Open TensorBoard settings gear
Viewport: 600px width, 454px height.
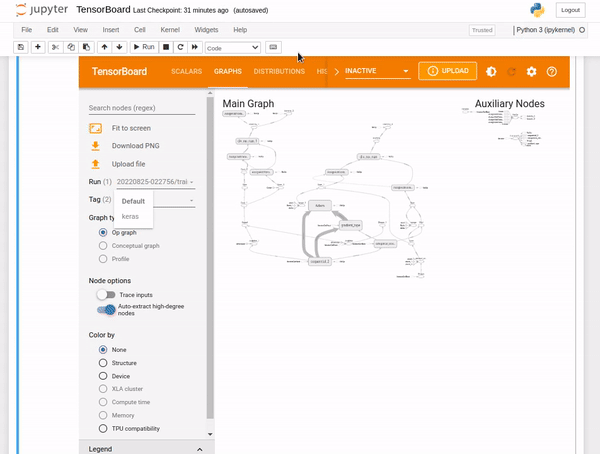[532, 72]
